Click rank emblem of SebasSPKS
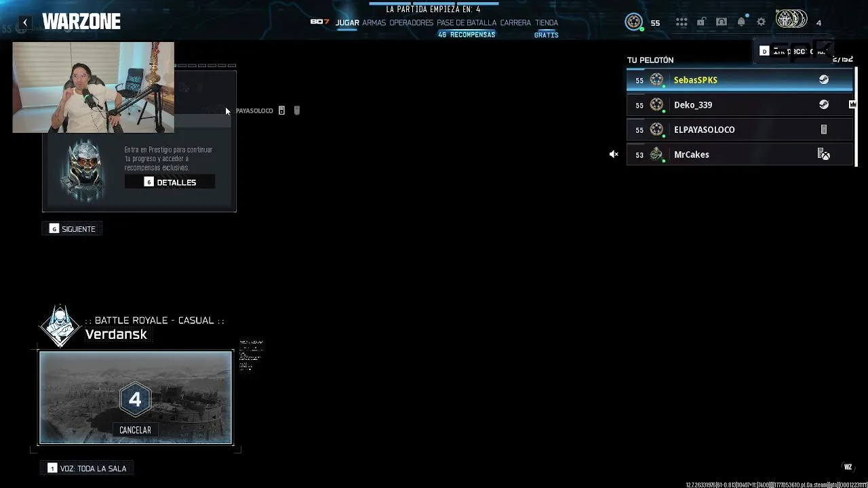 [656, 80]
